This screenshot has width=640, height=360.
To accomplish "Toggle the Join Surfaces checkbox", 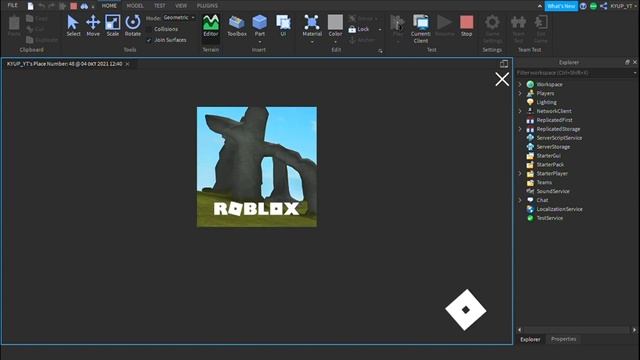I will pyautogui.click(x=149, y=40).
